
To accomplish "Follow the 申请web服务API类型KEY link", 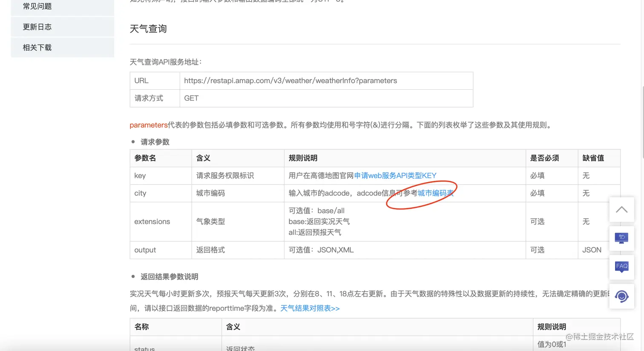I will [x=395, y=175].
